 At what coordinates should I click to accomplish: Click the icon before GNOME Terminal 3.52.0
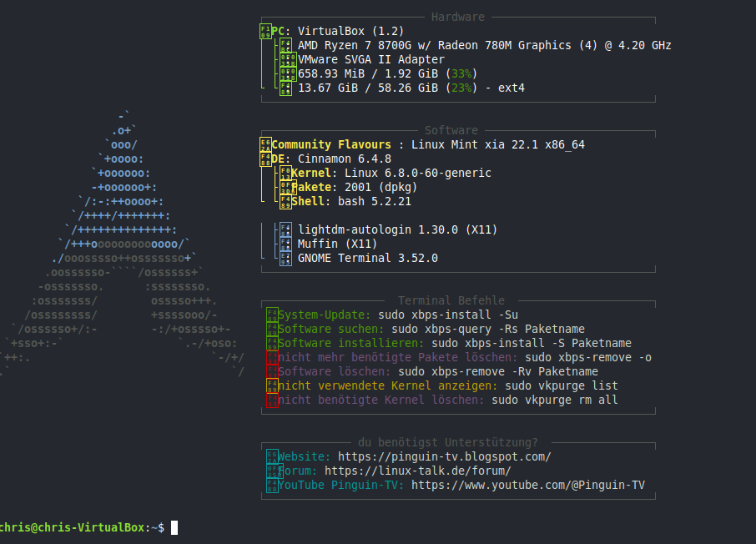[285, 259]
